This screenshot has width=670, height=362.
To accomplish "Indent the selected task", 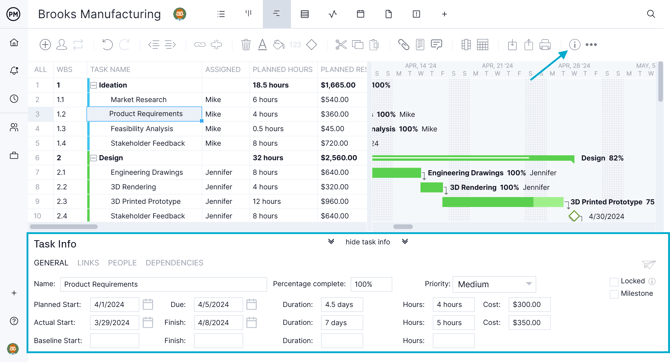I will 170,44.
